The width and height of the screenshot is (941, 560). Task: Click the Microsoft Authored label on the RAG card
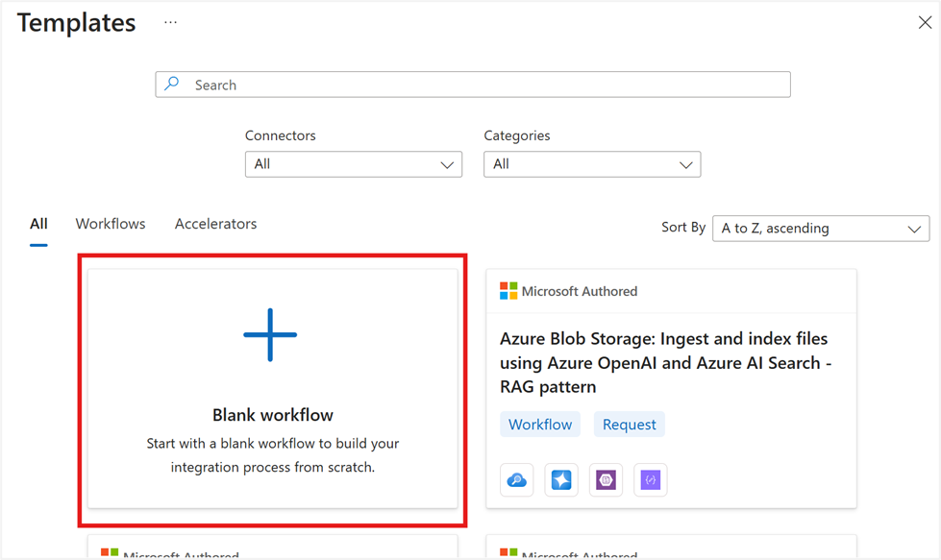click(x=580, y=291)
